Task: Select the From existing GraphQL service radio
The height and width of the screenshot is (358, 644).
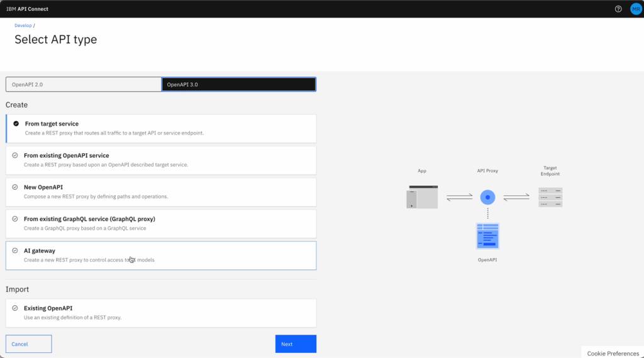Action: [x=15, y=219]
